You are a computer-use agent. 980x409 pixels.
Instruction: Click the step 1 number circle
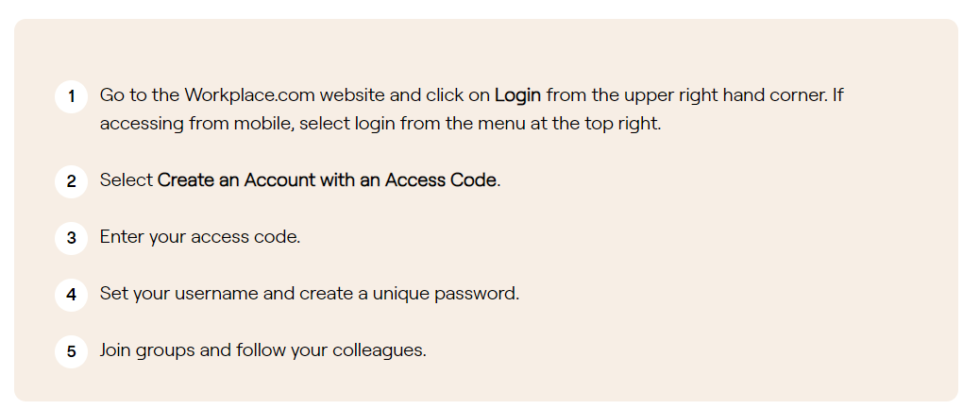click(x=71, y=97)
